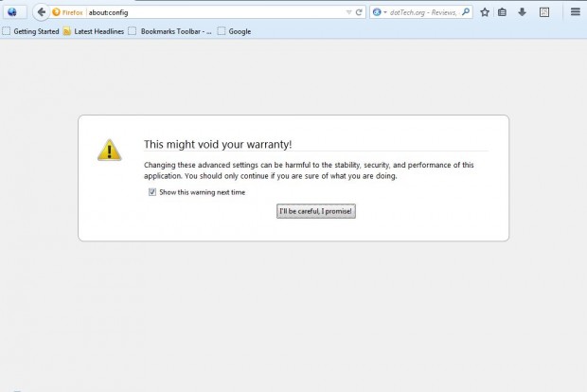Open the address bar history dropdown arrow
The height and width of the screenshot is (392, 587).
pos(348,12)
